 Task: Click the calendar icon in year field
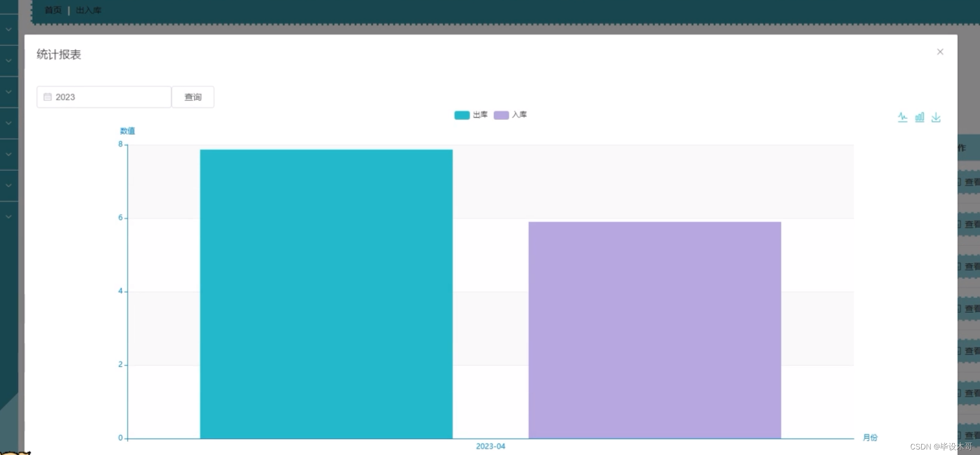click(47, 97)
